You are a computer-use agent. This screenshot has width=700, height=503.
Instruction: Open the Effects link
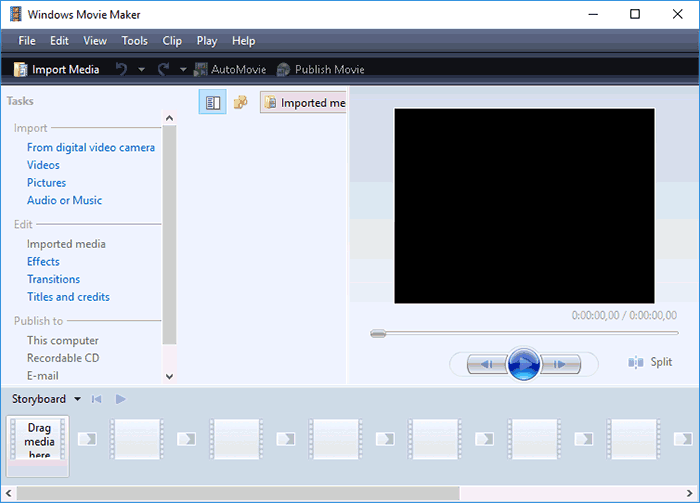click(43, 262)
